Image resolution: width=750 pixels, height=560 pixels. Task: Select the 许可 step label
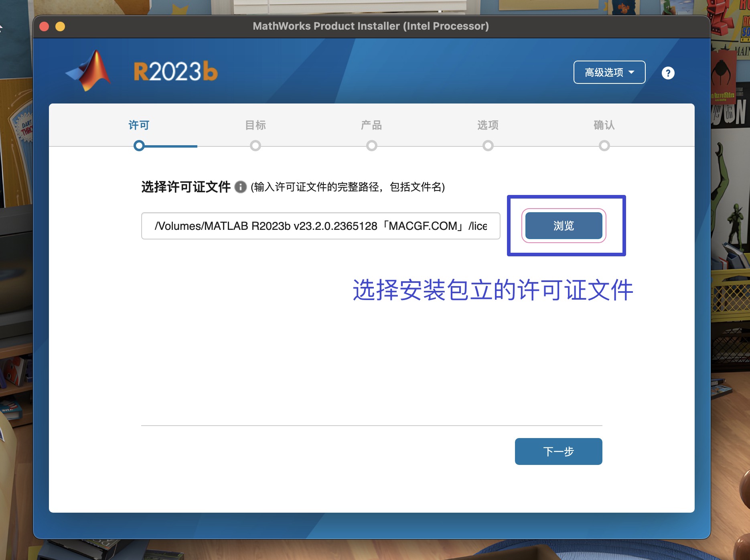point(138,125)
